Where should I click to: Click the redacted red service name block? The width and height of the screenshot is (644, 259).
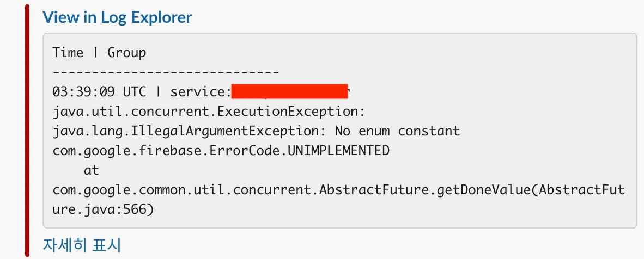point(289,91)
